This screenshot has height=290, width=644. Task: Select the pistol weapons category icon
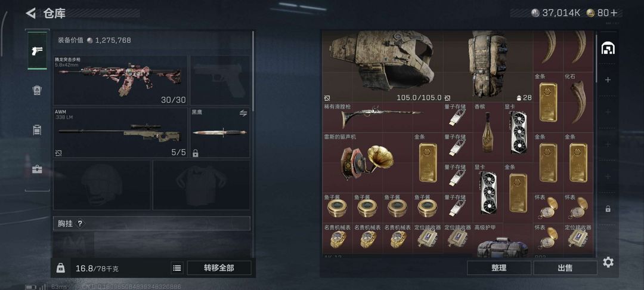tap(37, 51)
